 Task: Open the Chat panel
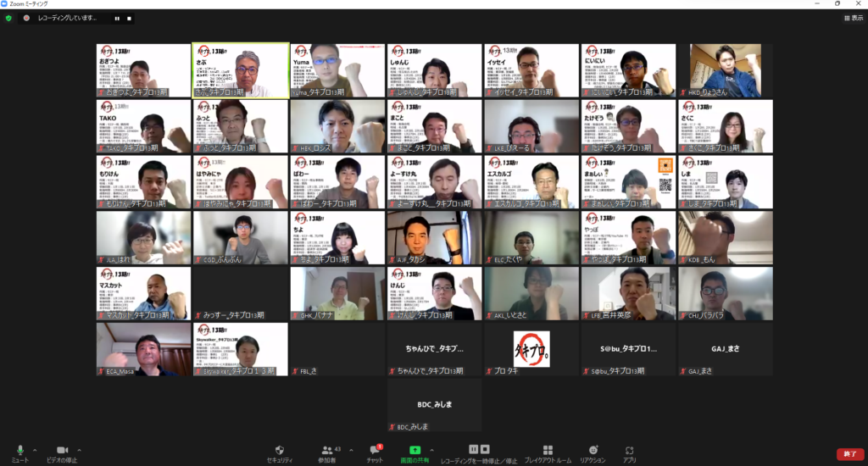[374, 450]
